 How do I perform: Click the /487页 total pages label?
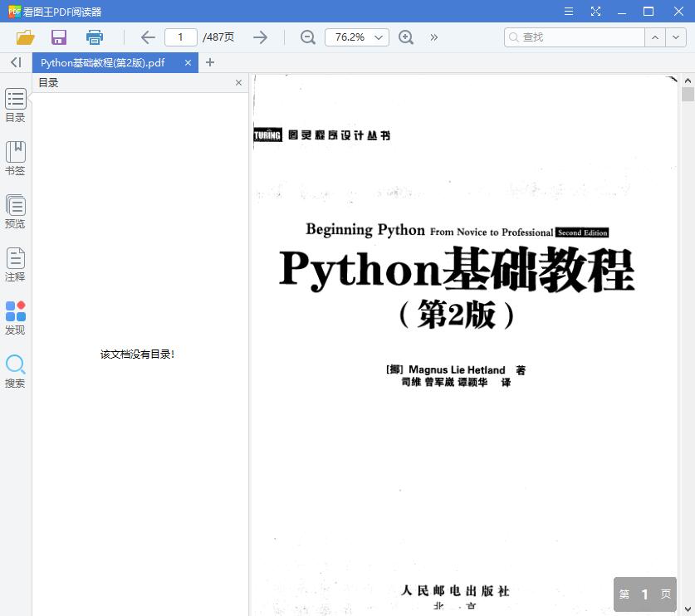click(218, 37)
